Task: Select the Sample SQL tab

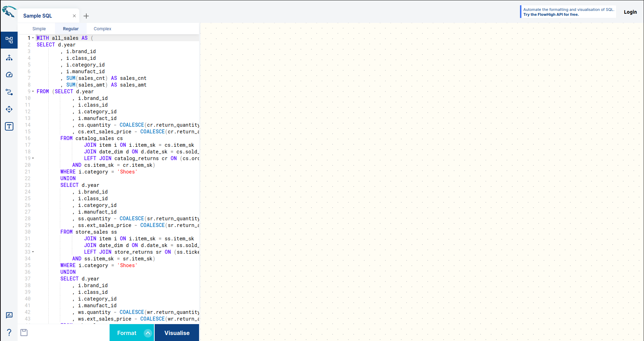Action: [x=38, y=16]
